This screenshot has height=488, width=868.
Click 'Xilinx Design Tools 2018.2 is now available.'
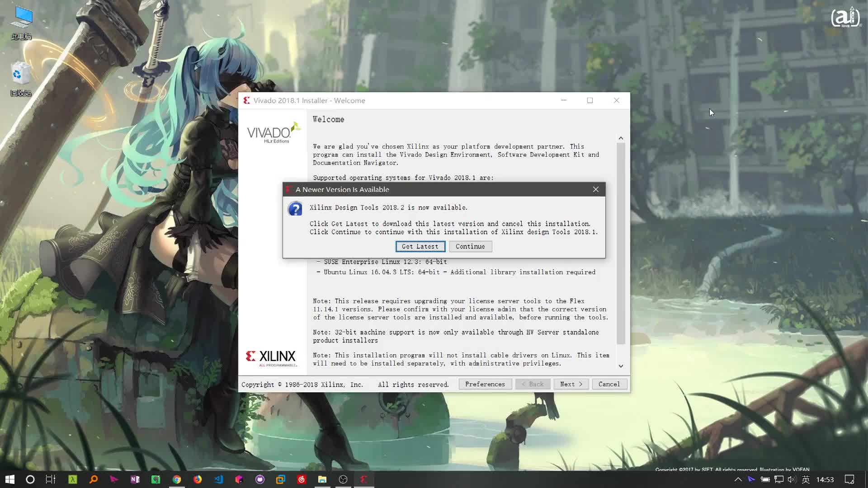coord(388,207)
